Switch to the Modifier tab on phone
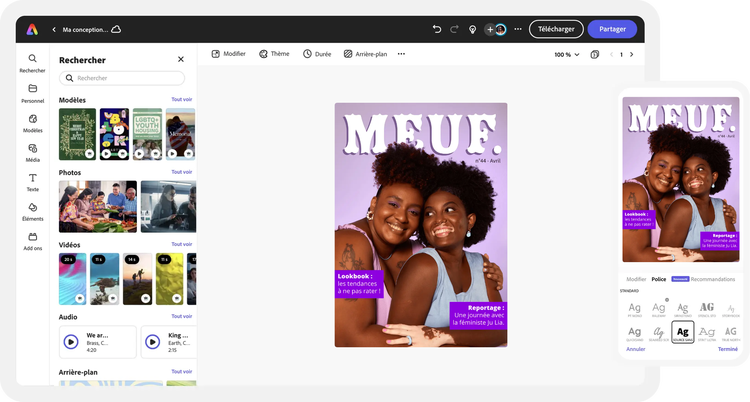750x402 pixels. point(636,279)
